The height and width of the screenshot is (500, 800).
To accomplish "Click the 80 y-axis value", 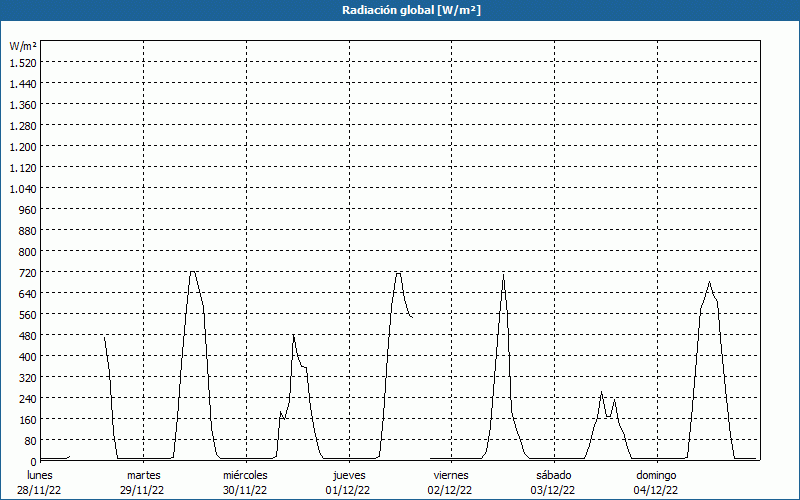I will [31, 441].
